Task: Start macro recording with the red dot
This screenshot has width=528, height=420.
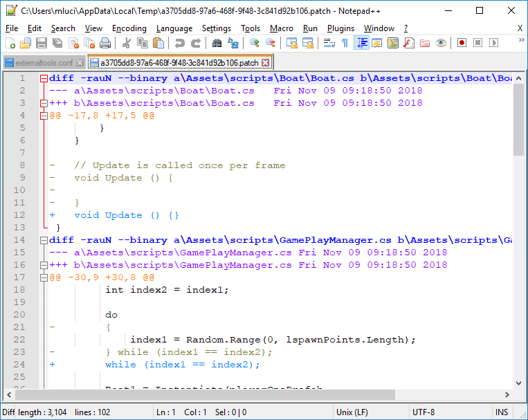Action: (462, 43)
